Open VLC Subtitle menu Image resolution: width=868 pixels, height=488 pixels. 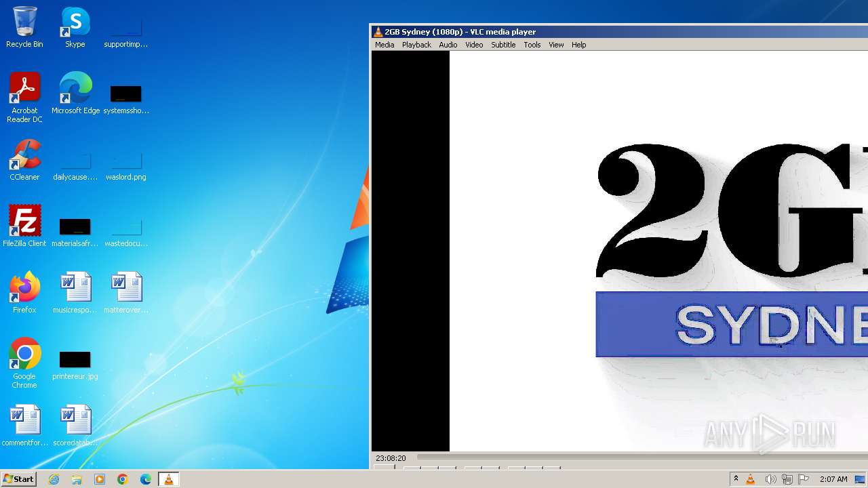[503, 45]
